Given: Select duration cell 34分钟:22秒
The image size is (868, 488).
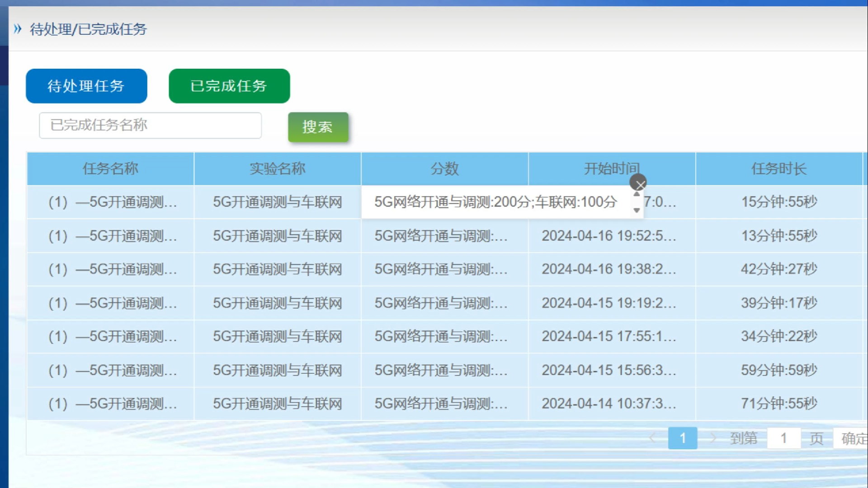Looking at the screenshot, I should tap(779, 336).
